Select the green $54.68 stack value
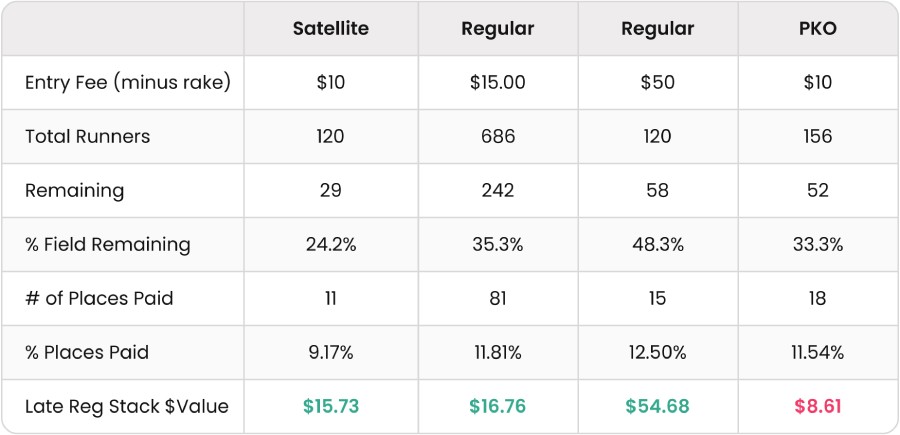The image size is (900, 435). (x=657, y=407)
